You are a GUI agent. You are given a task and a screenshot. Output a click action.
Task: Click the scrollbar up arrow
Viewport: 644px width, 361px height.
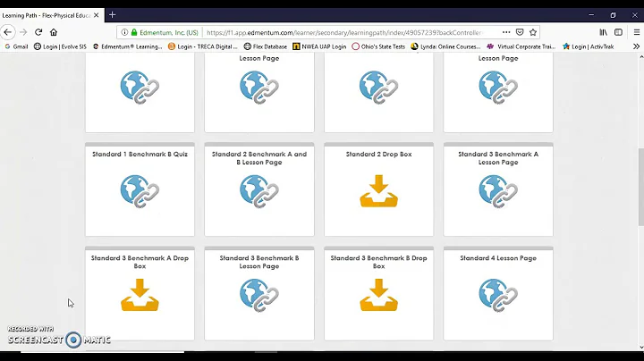[640, 56]
